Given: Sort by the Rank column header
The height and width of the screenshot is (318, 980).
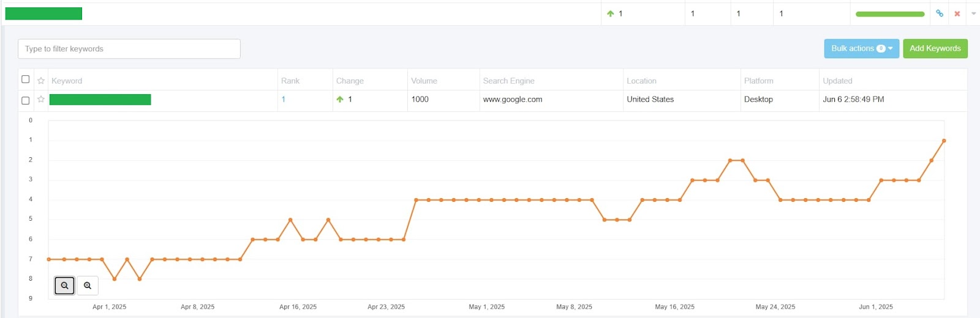Looking at the screenshot, I should point(290,81).
